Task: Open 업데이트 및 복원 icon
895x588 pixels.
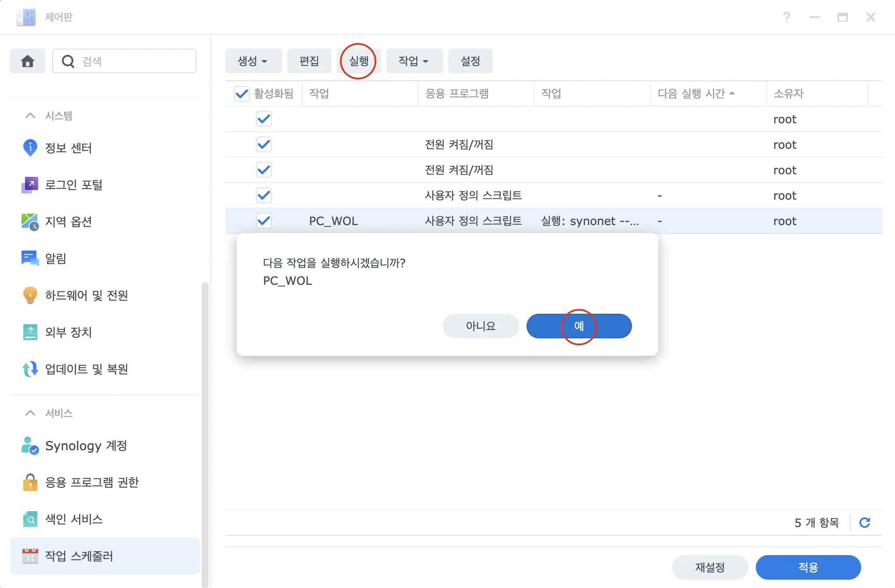Action: point(30,369)
